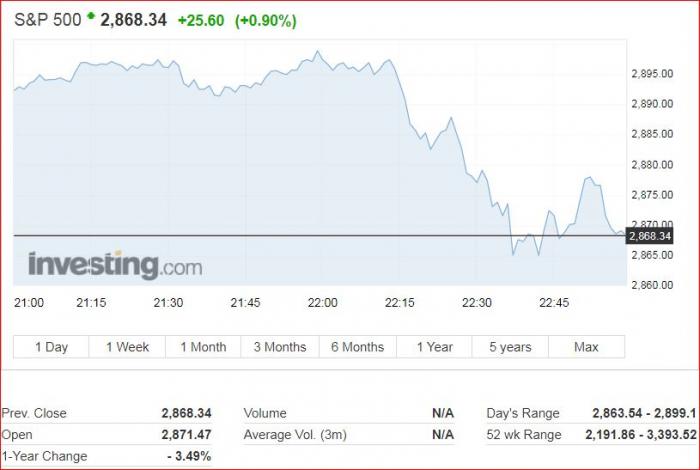Switch chart to 1 Year range
This screenshot has width=700, height=470.
(433, 347)
